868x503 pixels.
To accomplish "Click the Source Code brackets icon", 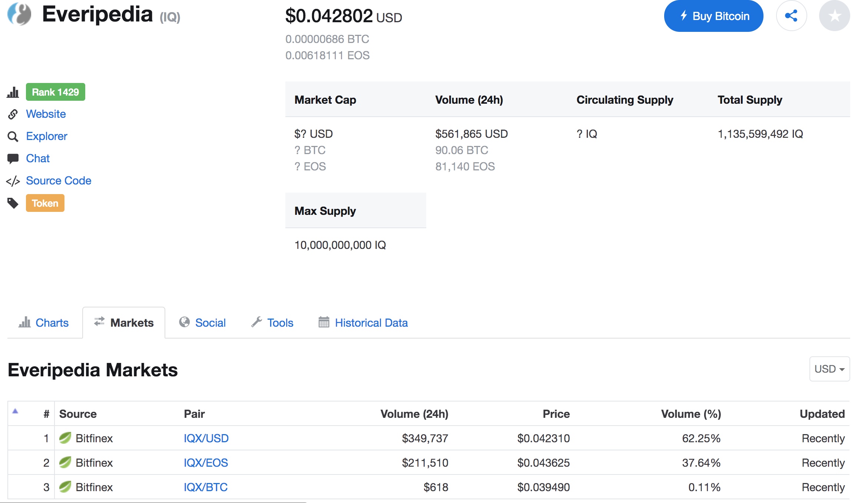I will coord(13,181).
